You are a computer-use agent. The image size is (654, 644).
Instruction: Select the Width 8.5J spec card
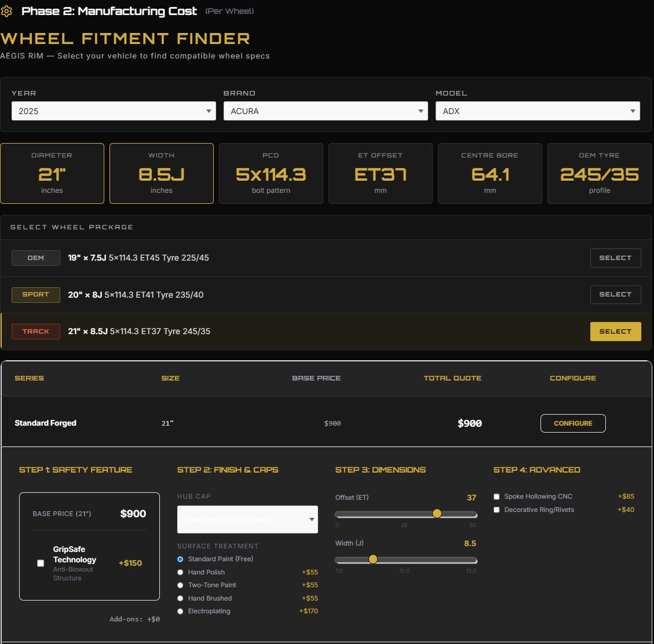(x=162, y=174)
